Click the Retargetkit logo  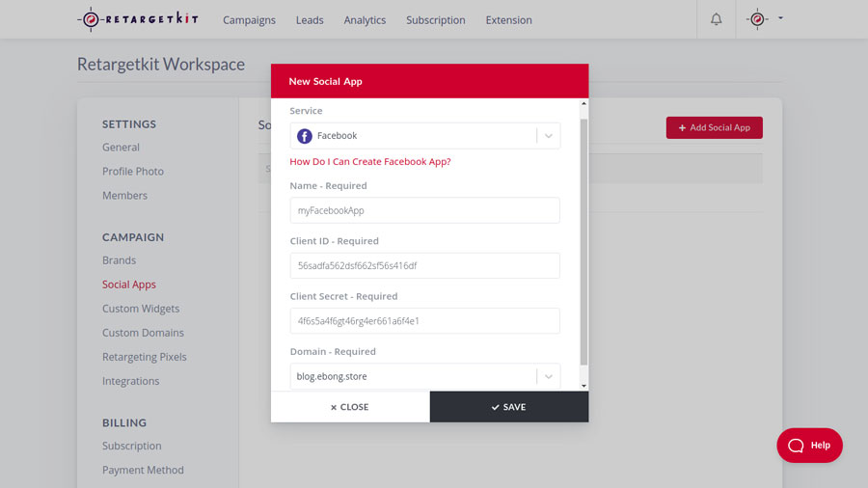tap(138, 19)
